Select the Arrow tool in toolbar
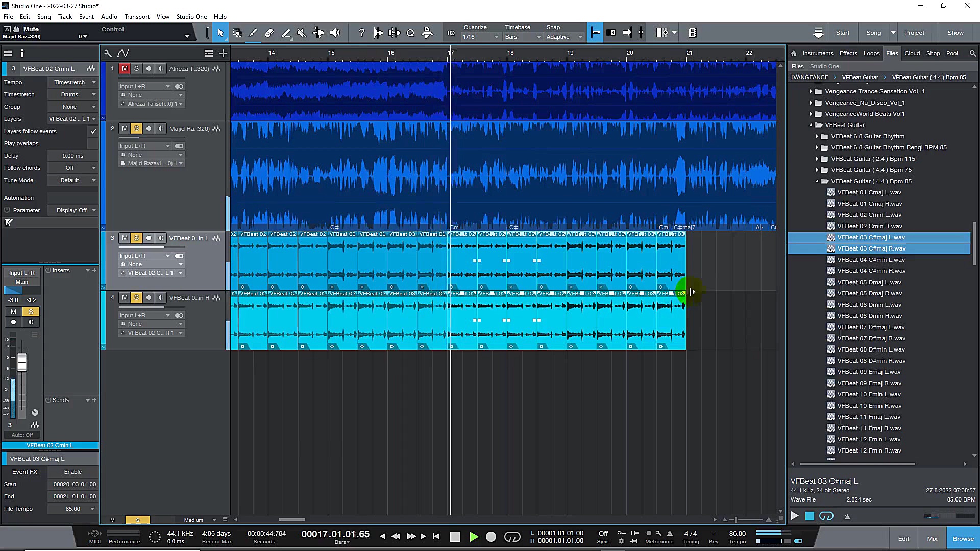Screen dimensions: 980x551 (x=220, y=33)
